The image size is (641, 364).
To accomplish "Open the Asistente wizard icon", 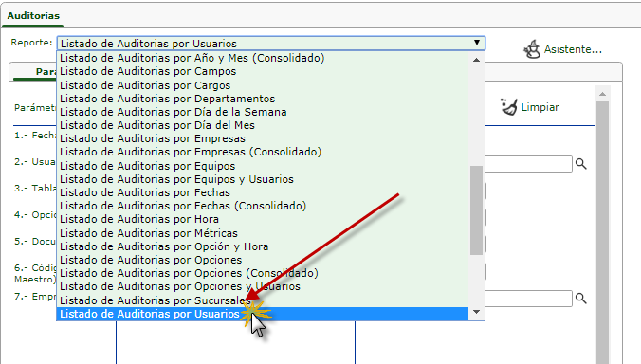I will pyautogui.click(x=532, y=49).
